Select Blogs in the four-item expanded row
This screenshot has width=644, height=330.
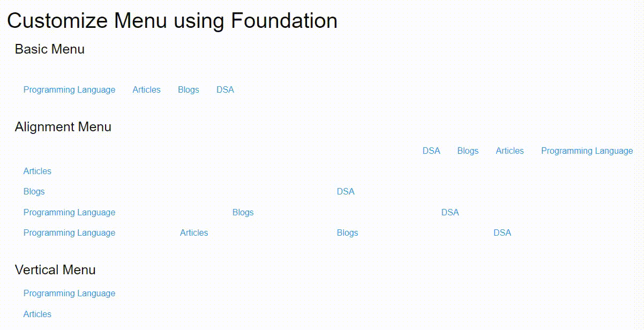pos(347,233)
